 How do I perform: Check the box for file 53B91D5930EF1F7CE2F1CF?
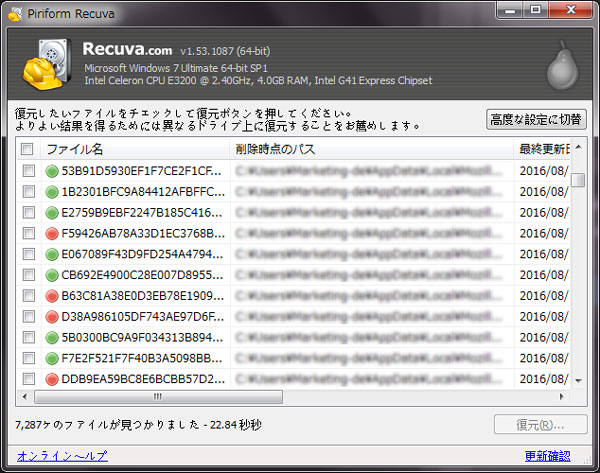coord(29,171)
